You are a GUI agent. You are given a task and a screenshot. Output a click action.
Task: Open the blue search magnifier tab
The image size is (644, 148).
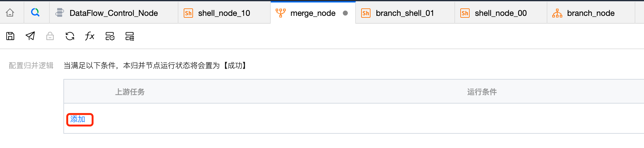click(x=35, y=13)
